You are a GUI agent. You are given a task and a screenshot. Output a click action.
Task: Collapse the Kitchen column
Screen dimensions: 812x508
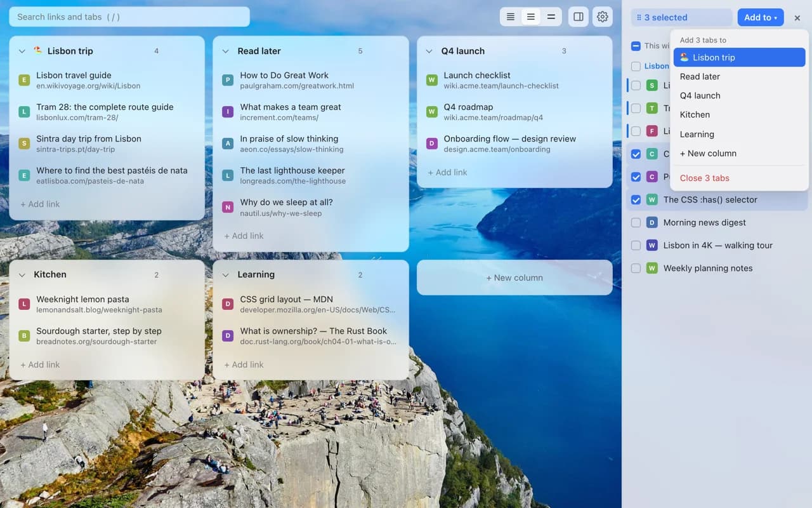[x=22, y=275]
